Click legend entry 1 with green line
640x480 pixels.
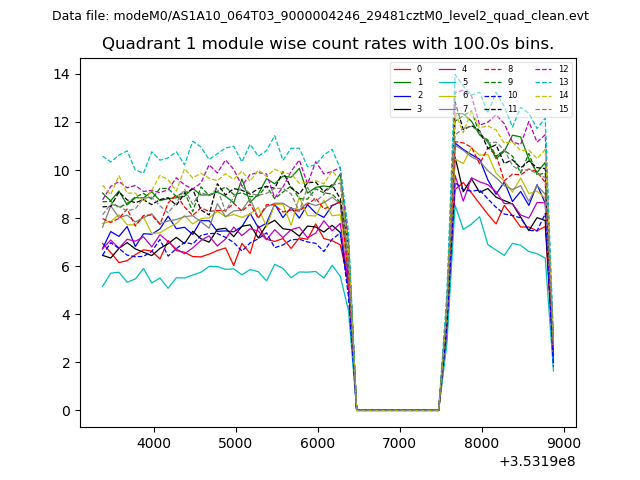coord(419,82)
